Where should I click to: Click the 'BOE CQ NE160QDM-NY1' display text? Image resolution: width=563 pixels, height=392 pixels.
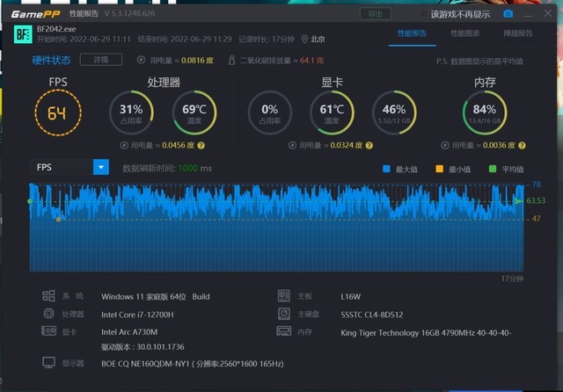145,364
